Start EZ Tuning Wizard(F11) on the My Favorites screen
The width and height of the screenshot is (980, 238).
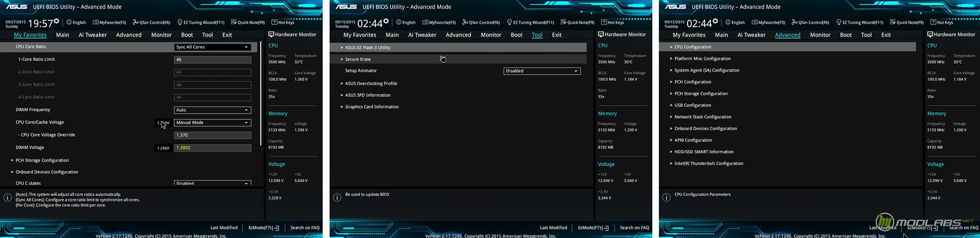201,22
